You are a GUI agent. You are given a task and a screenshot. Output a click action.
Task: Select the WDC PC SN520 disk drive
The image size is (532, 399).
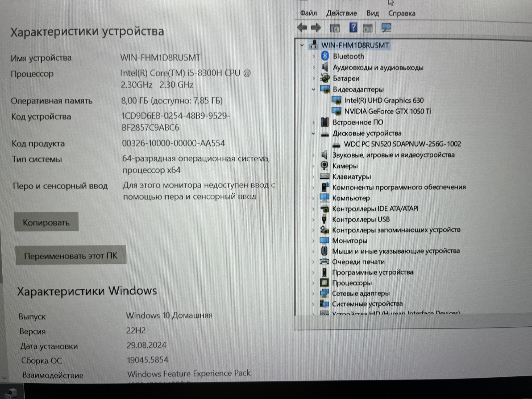(x=402, y=144)
